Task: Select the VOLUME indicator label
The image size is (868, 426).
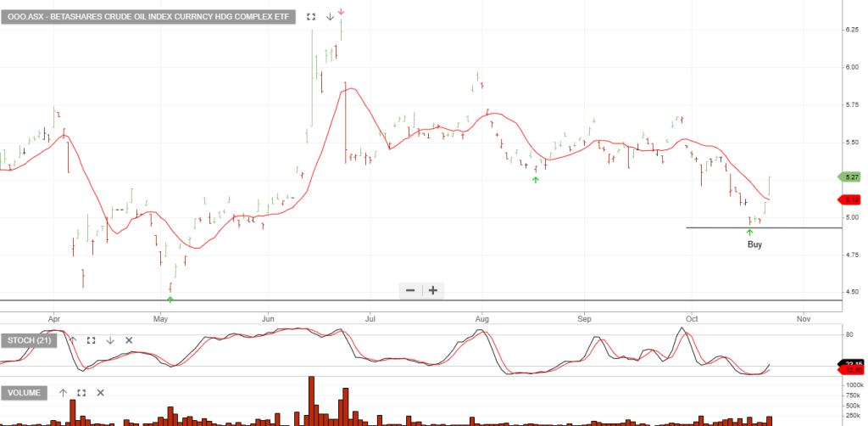Action: click(25, 393)
